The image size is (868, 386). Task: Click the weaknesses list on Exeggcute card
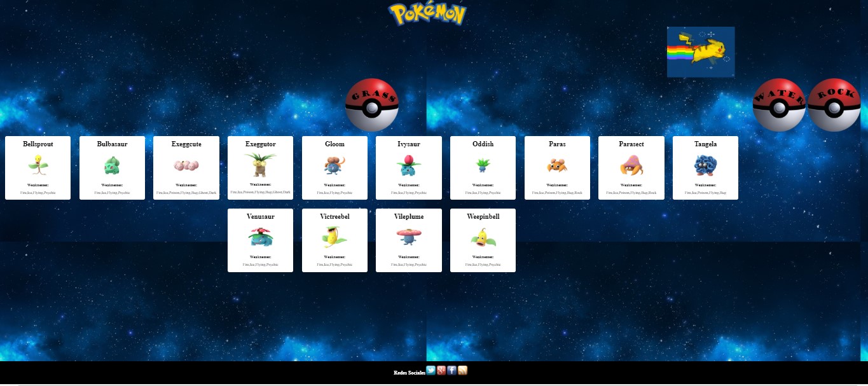186,192
